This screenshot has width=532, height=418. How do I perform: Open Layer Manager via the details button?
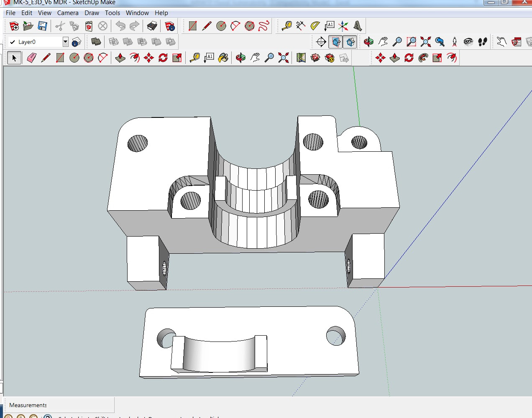pos(76,41)
